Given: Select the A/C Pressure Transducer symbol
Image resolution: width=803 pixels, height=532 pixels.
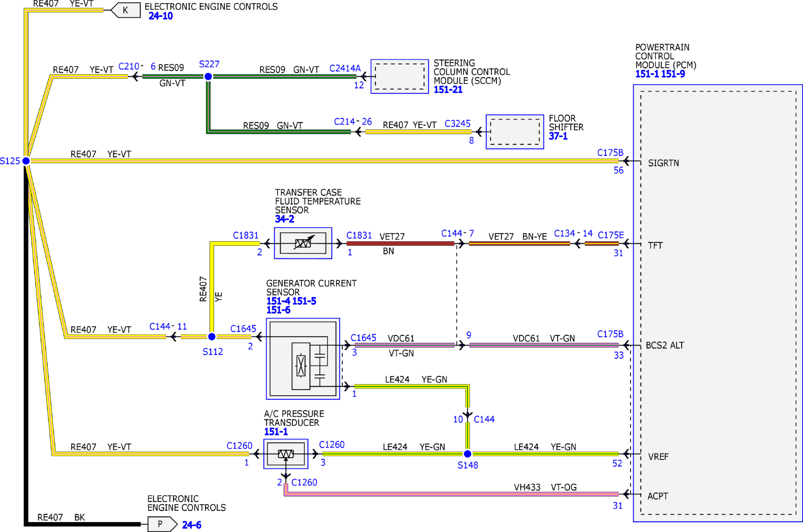Looking at the screenshot, I should point(286,454).
